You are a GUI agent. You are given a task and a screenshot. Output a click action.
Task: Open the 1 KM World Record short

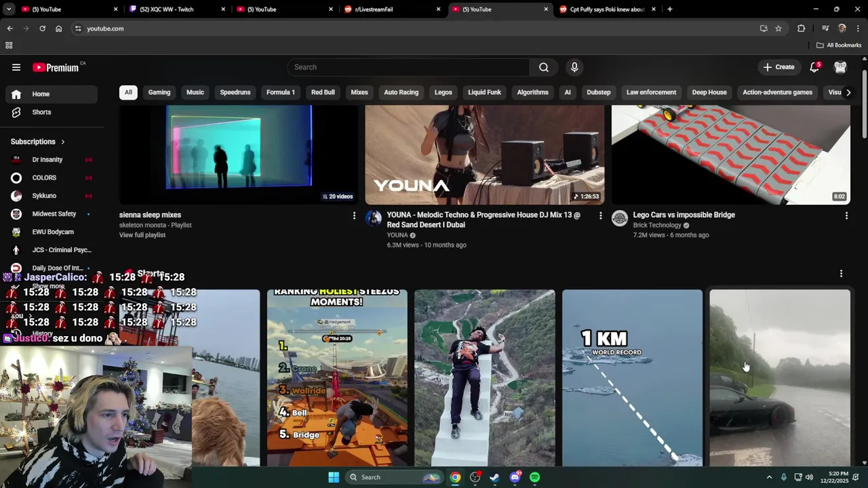pos(632,378)
